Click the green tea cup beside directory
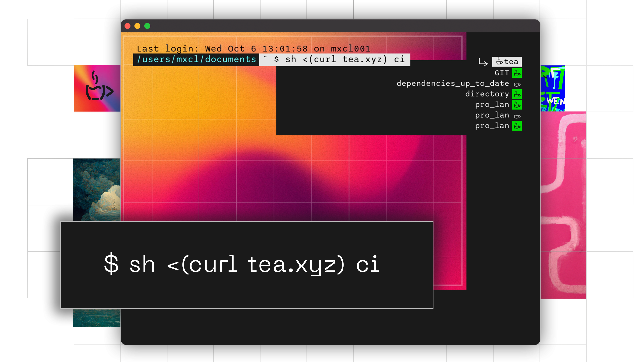644x362 pixels. 517,94
